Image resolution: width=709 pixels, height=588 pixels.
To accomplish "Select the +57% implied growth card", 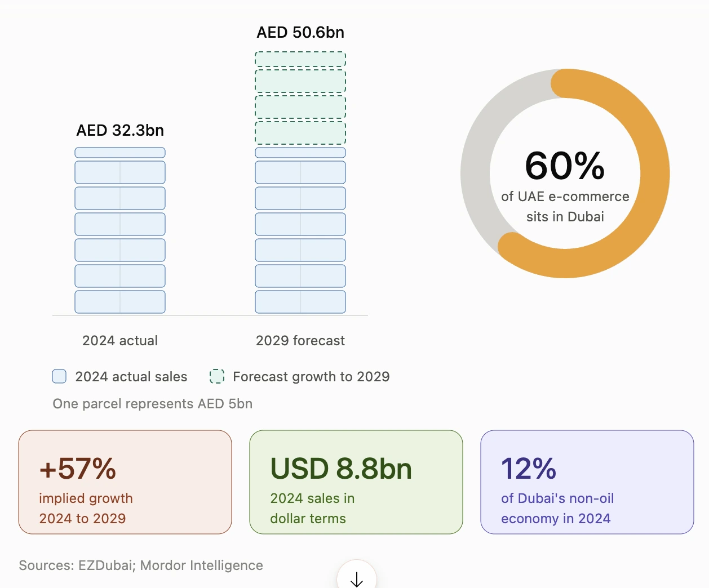I will pyautogui.click(x=125, y=482).
